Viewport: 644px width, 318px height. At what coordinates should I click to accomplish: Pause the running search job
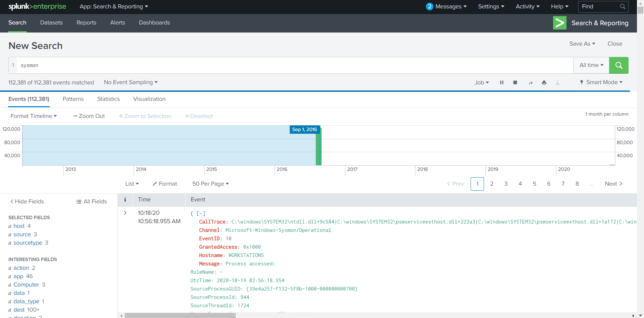502,82
